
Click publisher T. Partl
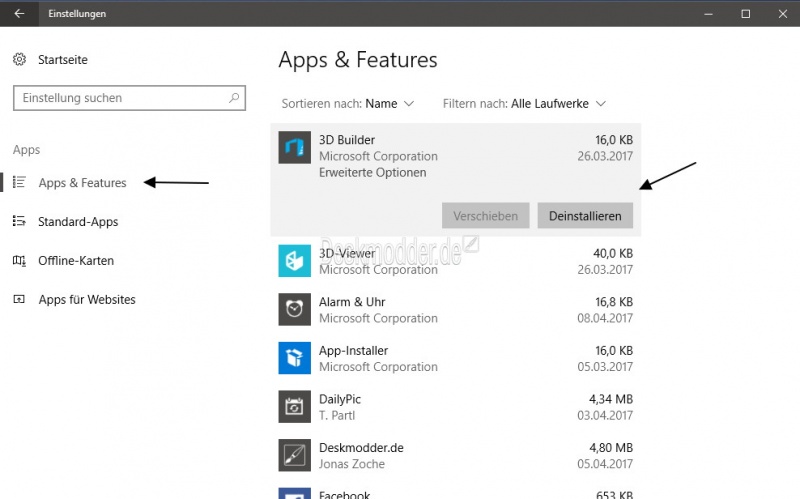pyautogui.click(x=337, y=415)
